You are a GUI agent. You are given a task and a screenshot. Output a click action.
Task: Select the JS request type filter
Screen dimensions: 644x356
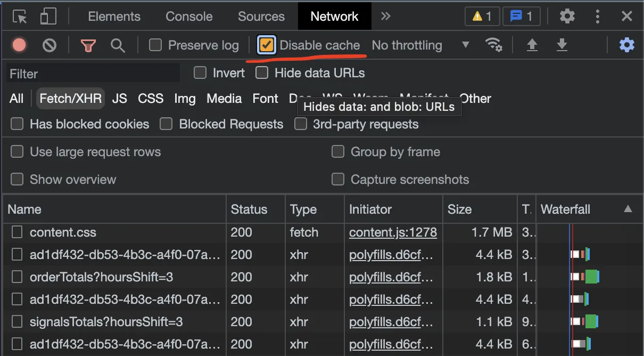click(x=120, y=99)
